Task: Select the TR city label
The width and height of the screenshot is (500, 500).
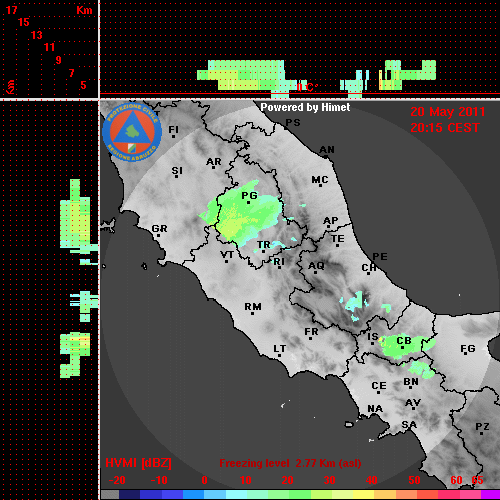Action: point(263,245)
